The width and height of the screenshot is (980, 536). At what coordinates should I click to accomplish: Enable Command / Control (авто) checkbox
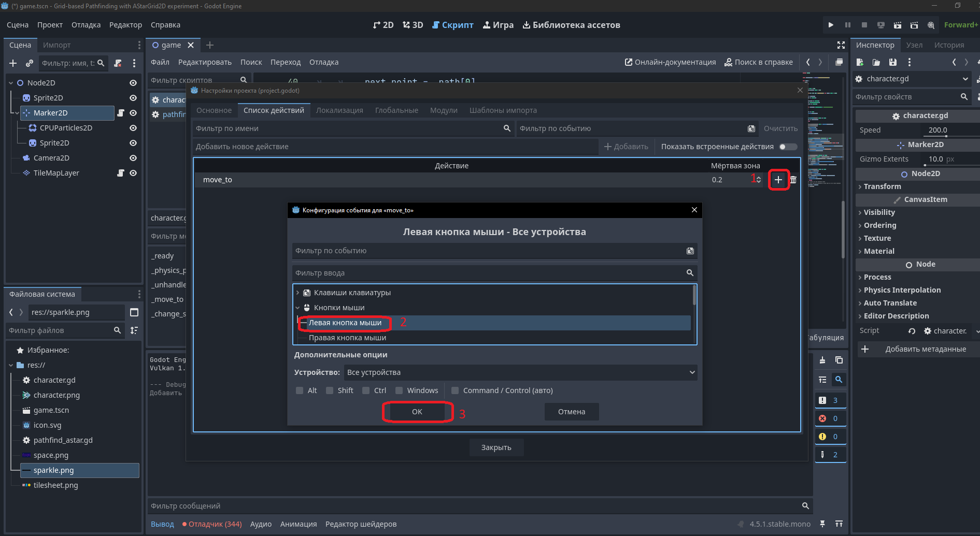click(x=455, y=390)
